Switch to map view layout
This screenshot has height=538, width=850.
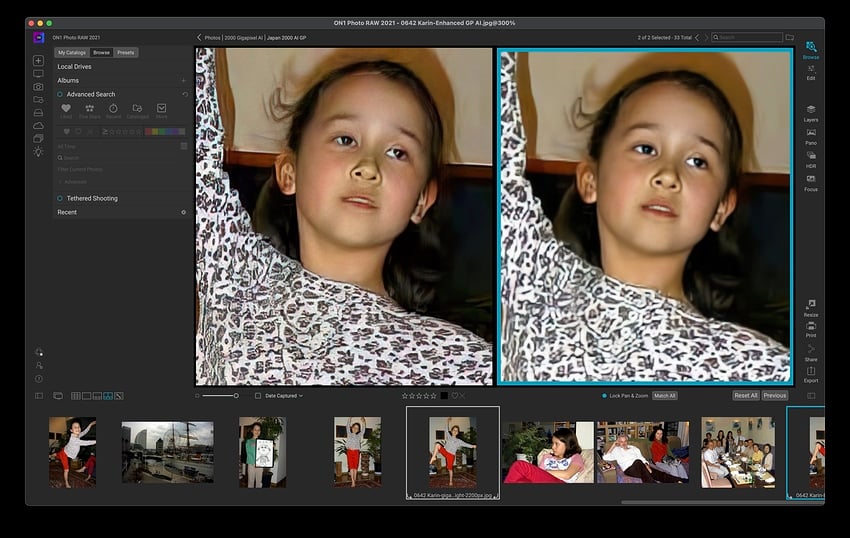tap(119, 396)
